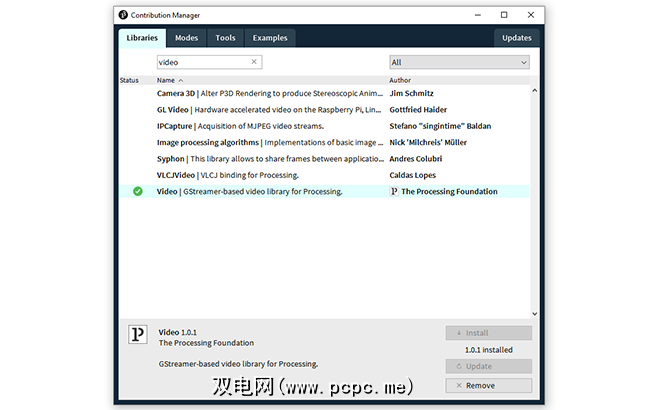
Task: Click author Nick 'Milchreis' Müller
Action: (x=428, y=142)
